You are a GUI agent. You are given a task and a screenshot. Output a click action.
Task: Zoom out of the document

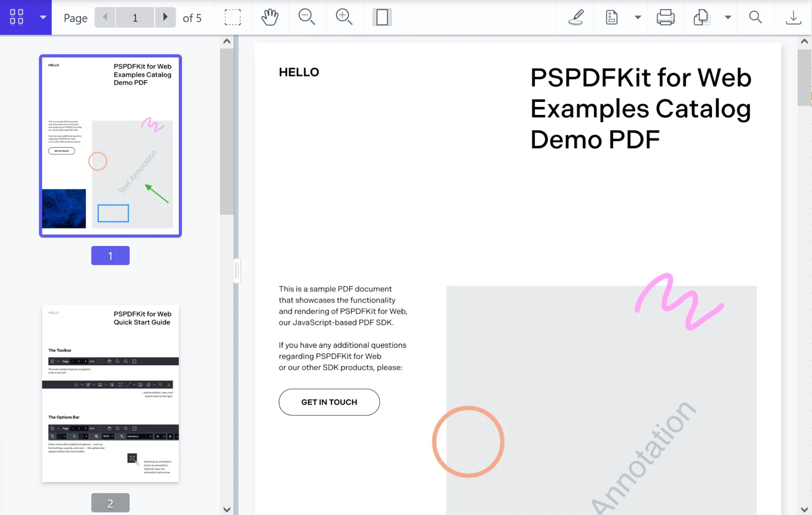pos(307,17)
